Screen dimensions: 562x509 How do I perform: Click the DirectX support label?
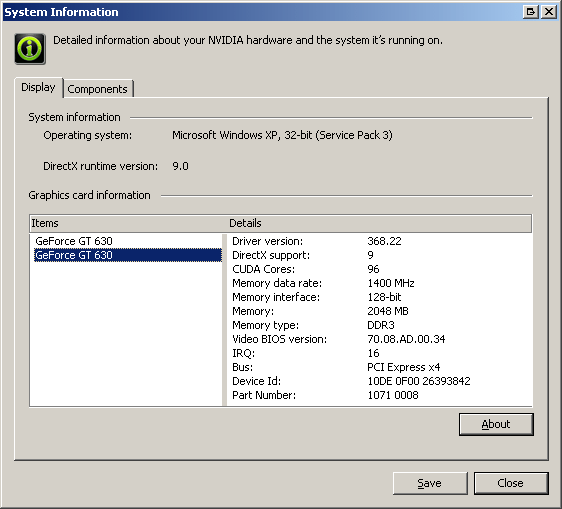point(271,255)
